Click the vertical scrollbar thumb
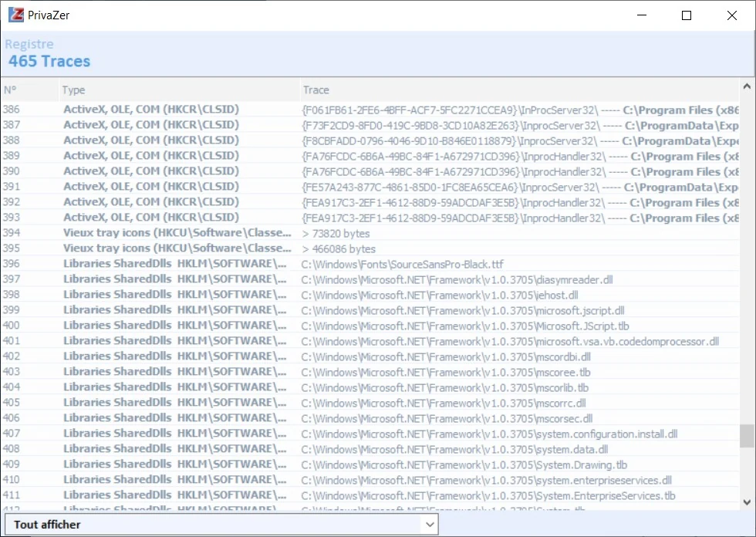The image size is (756, 537). 747,436
